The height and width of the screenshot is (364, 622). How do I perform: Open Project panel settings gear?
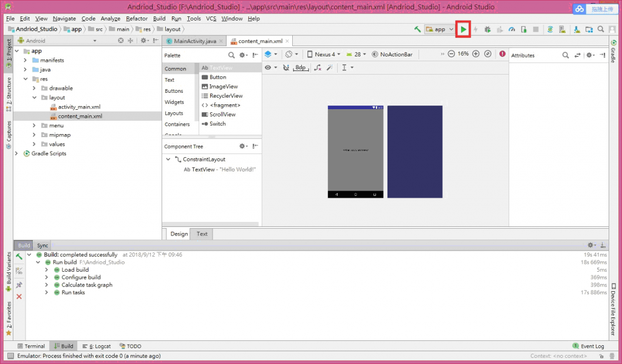pyautogui.click(x=144, y=41)
